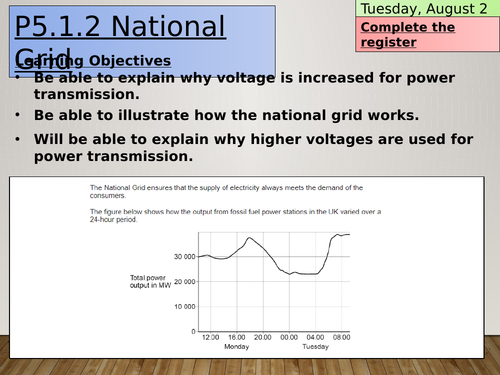This screenshot has width=500, height=375.
Task: Click the Total power output in MW label
Action: [x=150, y=282]
